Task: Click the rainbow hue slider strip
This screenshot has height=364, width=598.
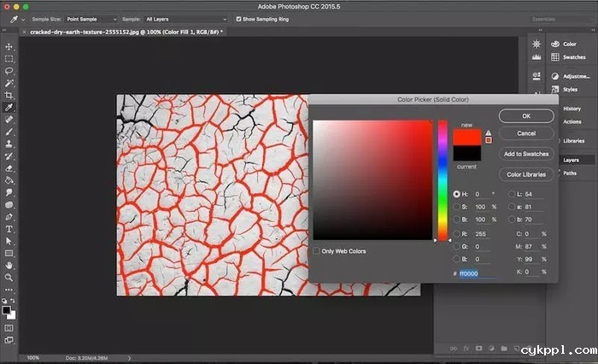Action: click(x=443, y=179)
